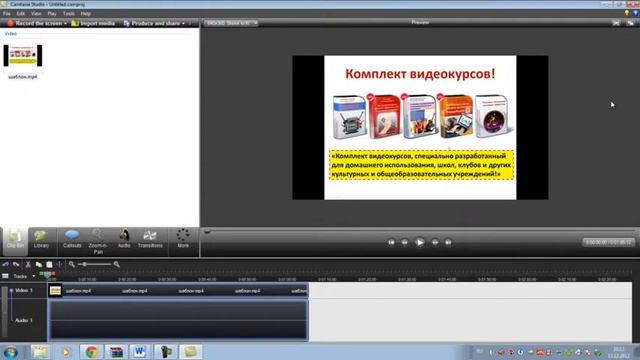Open the Library tab

point(41,240)
